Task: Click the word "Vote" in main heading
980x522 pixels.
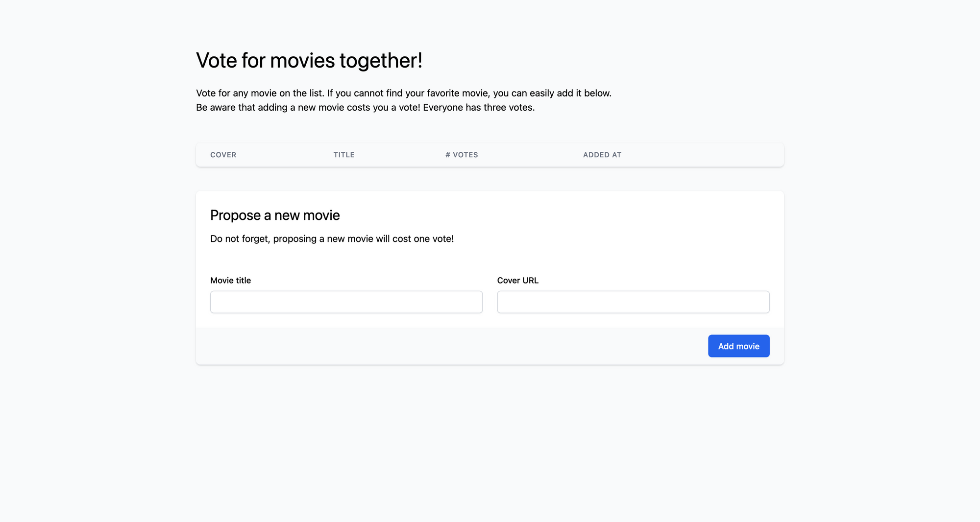Action: tap(217, 61)
